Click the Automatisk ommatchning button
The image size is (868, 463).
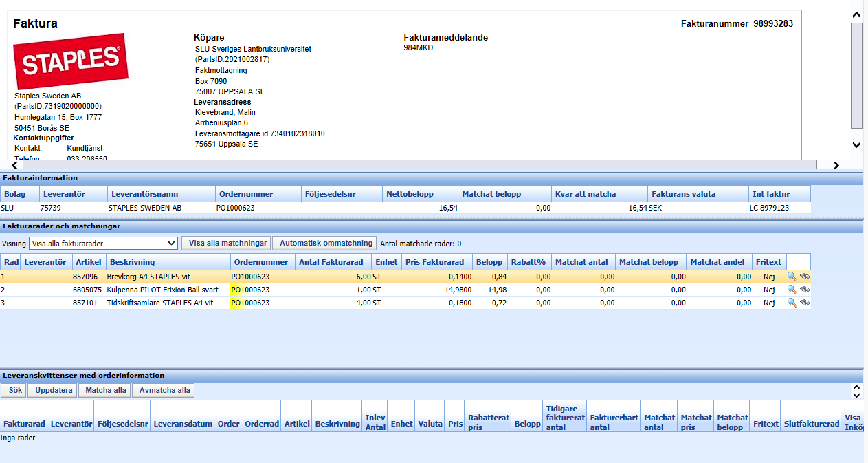[324, 243]
